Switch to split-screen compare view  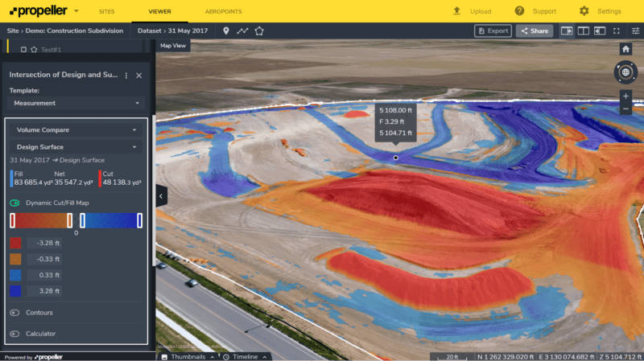coord(583,31)
